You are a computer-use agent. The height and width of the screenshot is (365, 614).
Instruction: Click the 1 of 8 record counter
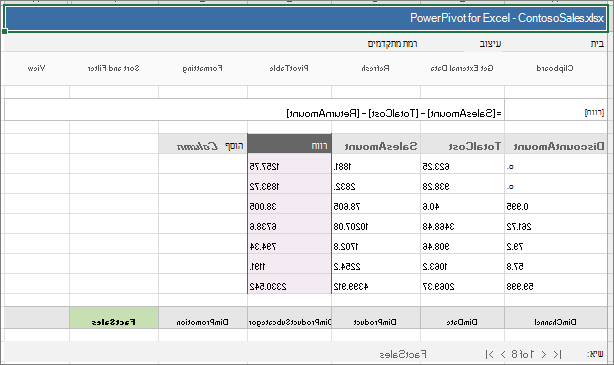pos(522,354)
